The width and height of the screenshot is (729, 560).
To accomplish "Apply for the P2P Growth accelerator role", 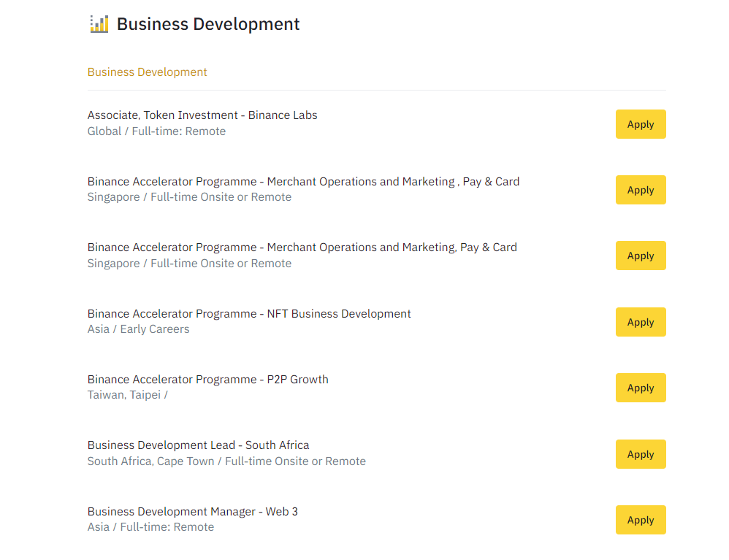I will click(x=640, y=388).
